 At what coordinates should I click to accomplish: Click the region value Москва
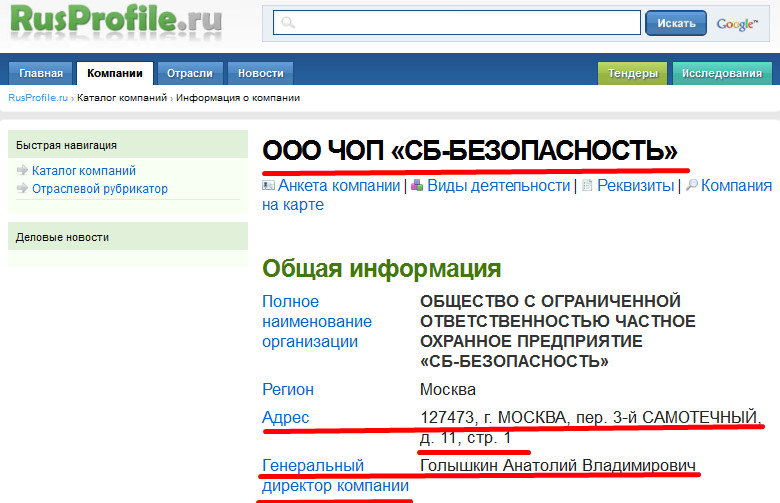(x=448, y=389)
